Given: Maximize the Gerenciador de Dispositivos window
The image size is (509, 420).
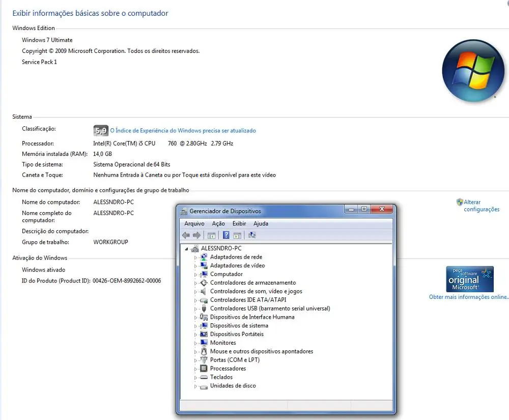Looking at the screenshot, I should (x=364, y=209).
